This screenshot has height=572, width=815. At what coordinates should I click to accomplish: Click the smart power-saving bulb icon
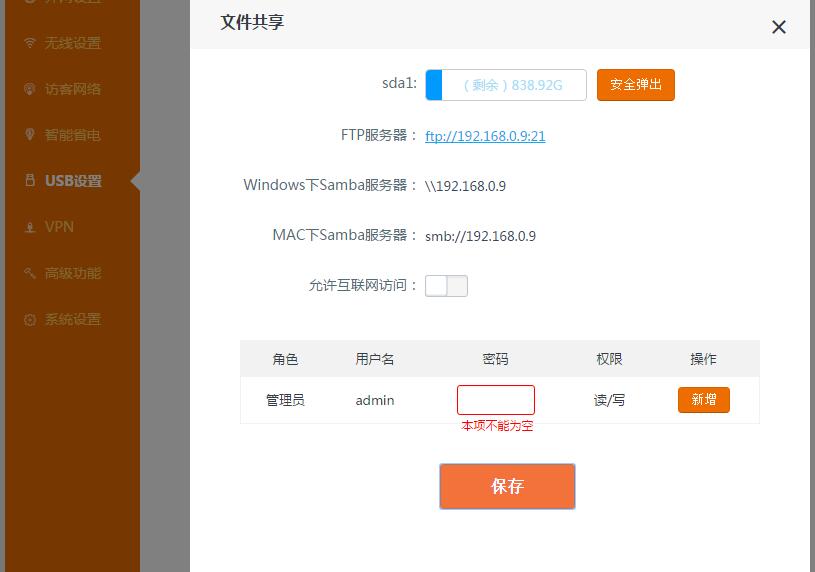tap(30, 135)
